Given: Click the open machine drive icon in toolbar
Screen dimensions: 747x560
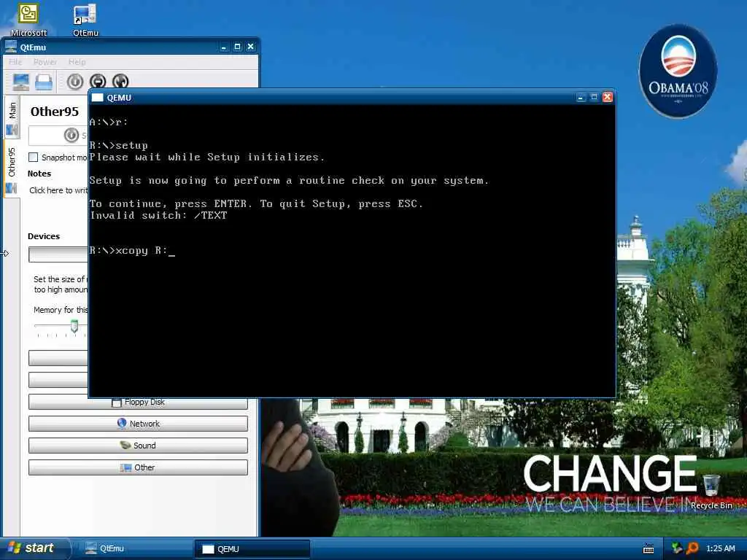Looking at the screenshot, I should tap(44, 82).
